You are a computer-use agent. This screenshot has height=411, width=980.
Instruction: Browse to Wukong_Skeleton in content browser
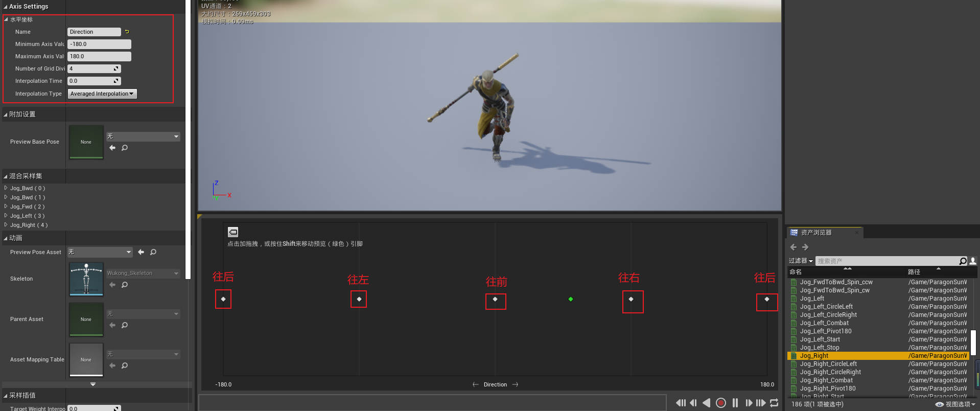click(125, 285)
